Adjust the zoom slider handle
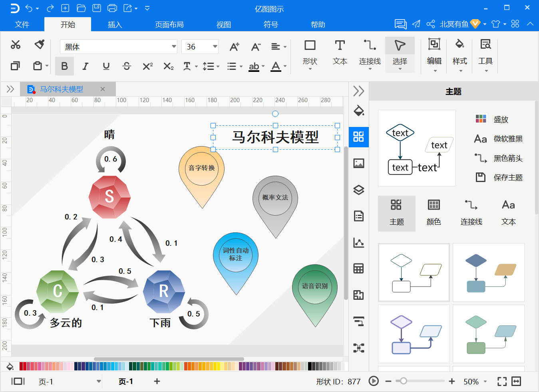 pos(404,381)
